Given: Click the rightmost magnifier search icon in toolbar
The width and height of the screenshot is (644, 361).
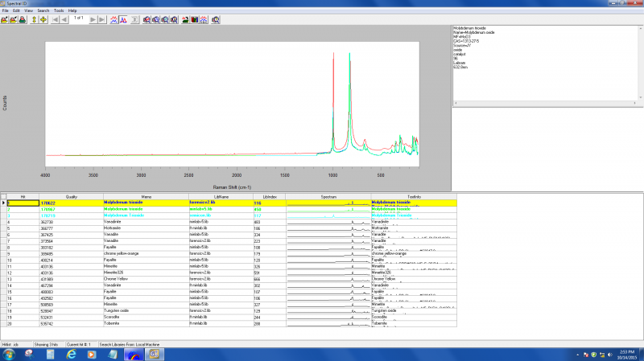Looking at the screenshot, I should (217, 18).
